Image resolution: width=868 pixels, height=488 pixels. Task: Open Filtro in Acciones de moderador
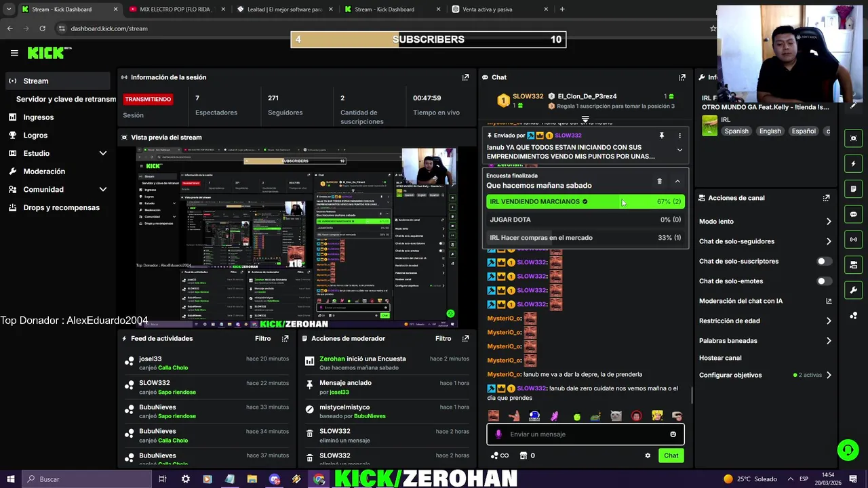(443, 338)
